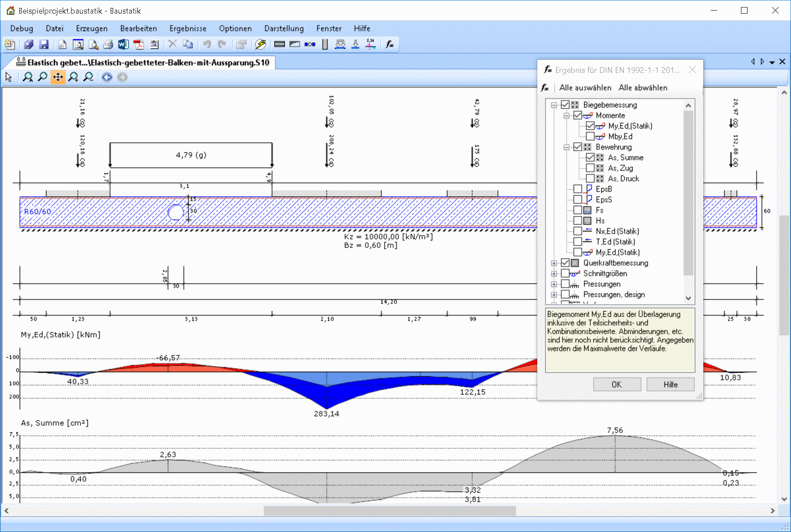The image size is (791, 532).
Task: Activate the pan tool in the view toolbar
Action: pos(58,77)
